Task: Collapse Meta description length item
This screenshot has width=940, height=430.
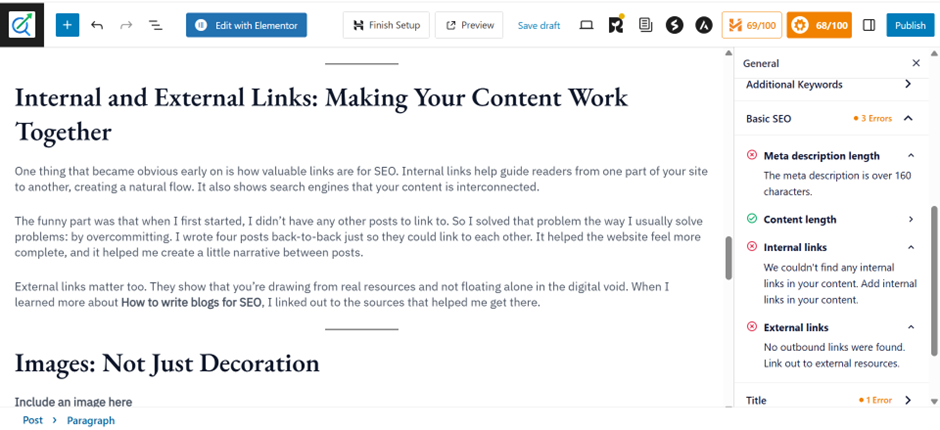Action: [x=911, y=156]
